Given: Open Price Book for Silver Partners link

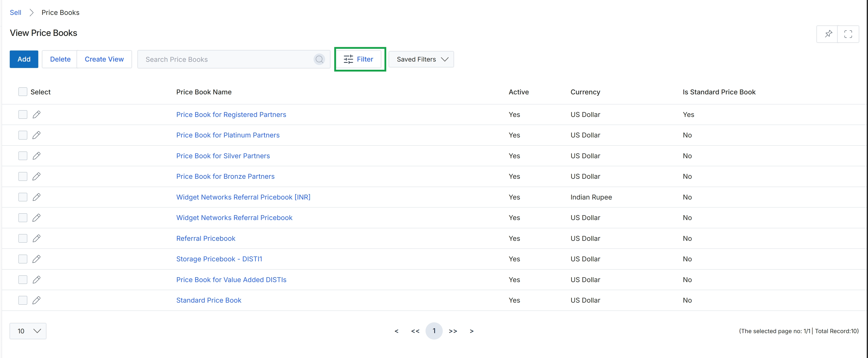Looking at the screenshot, I should click(x=223, y=156).
